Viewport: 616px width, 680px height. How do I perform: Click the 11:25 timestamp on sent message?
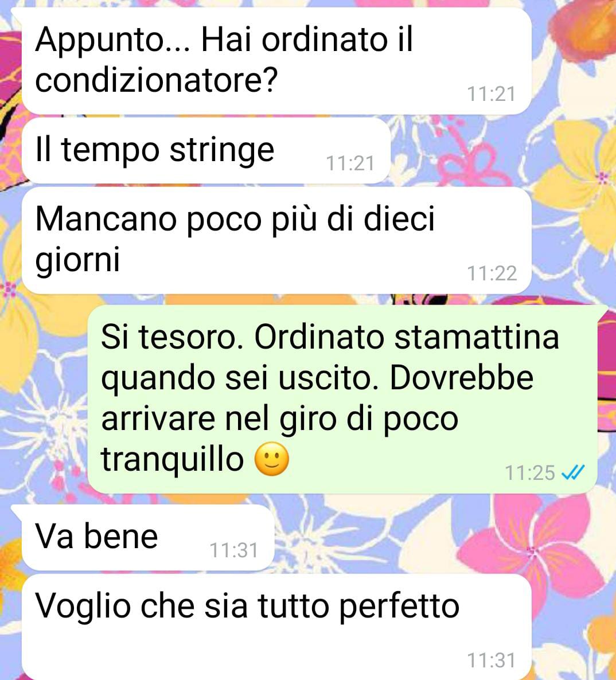[x=530, y=472]
